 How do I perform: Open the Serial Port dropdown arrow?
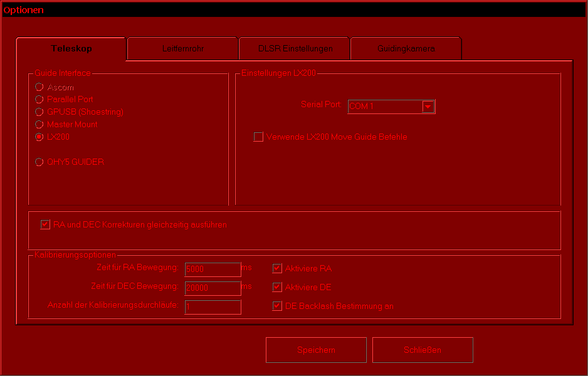(428, 107)
